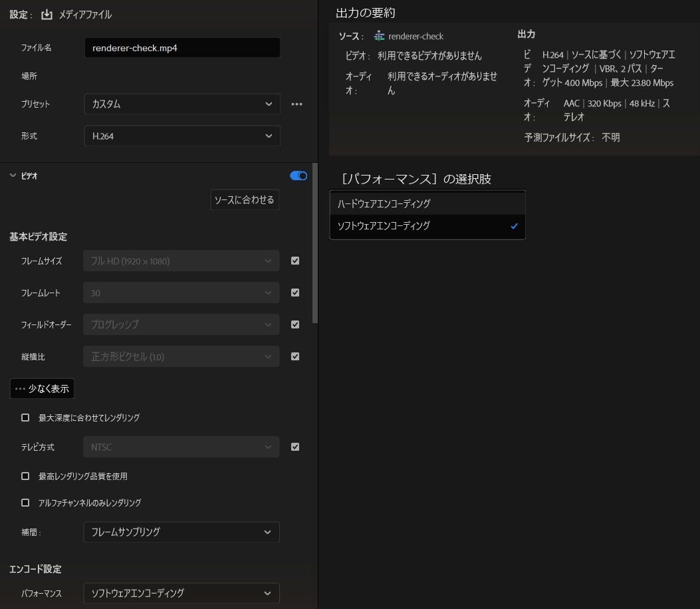Viewport: 700px width, 609px height.
Task: Click the renderer-check source name
Action: point(415,36)
